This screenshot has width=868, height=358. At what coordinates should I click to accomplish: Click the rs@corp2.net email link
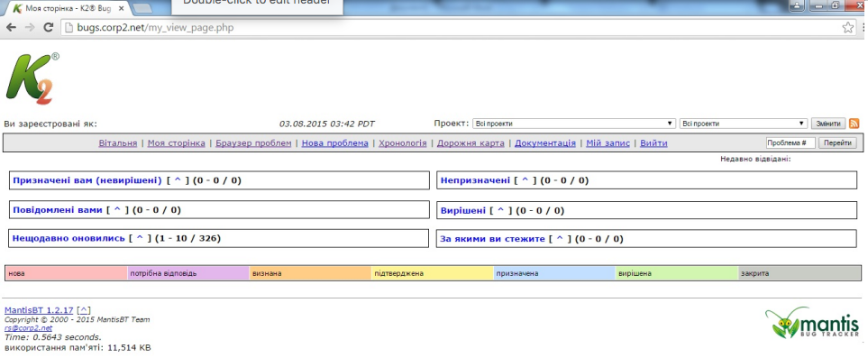point(28,327)
